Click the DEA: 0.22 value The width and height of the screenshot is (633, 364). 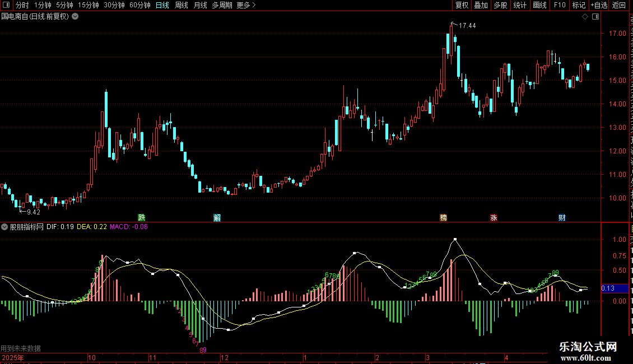pyautogui.click(x=92, y=227)
